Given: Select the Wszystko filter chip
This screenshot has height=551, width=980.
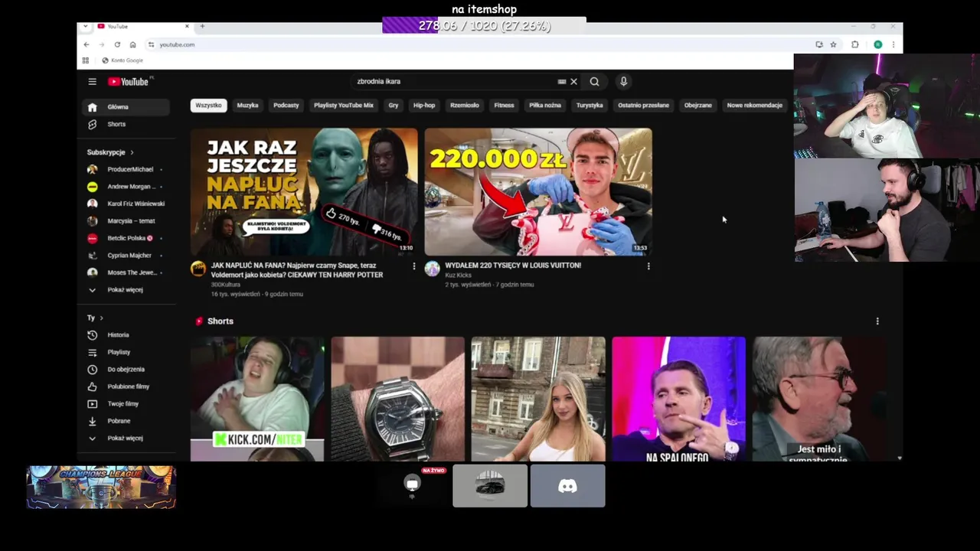Looking at the screenshot, I should (x=208, y=106).
